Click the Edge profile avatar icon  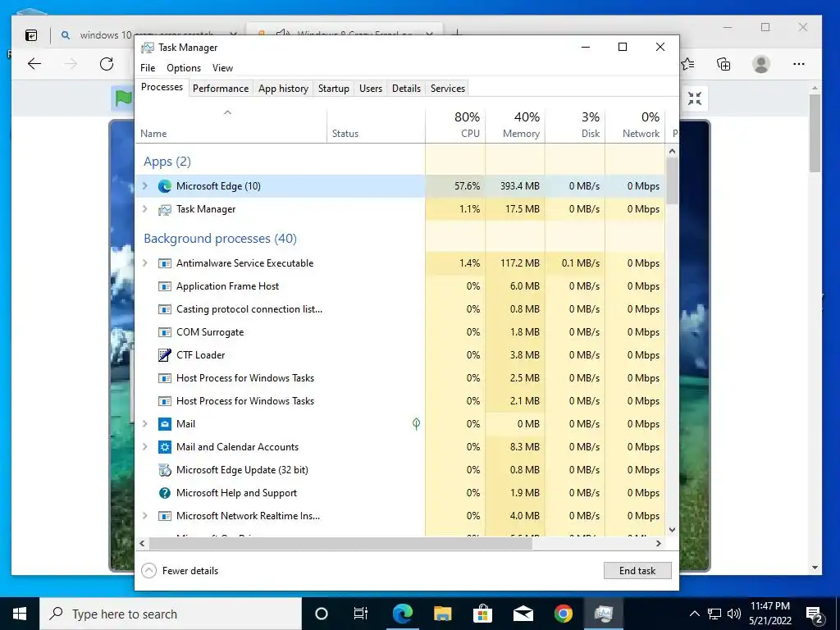point(760,64)
